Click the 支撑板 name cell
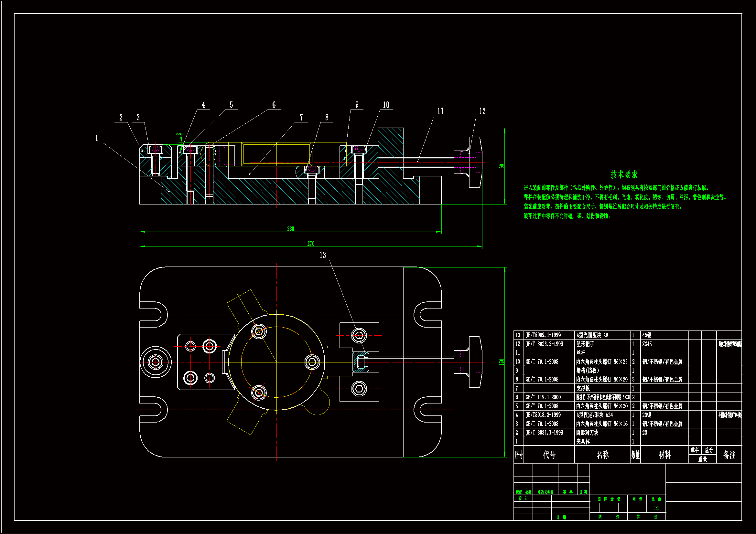This screenshot has width=756, height=534. (x=583, y=388)
